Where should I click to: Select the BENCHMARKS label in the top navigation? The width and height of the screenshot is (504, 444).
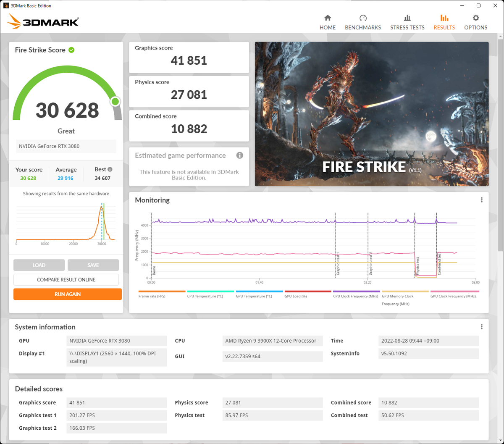363,27
